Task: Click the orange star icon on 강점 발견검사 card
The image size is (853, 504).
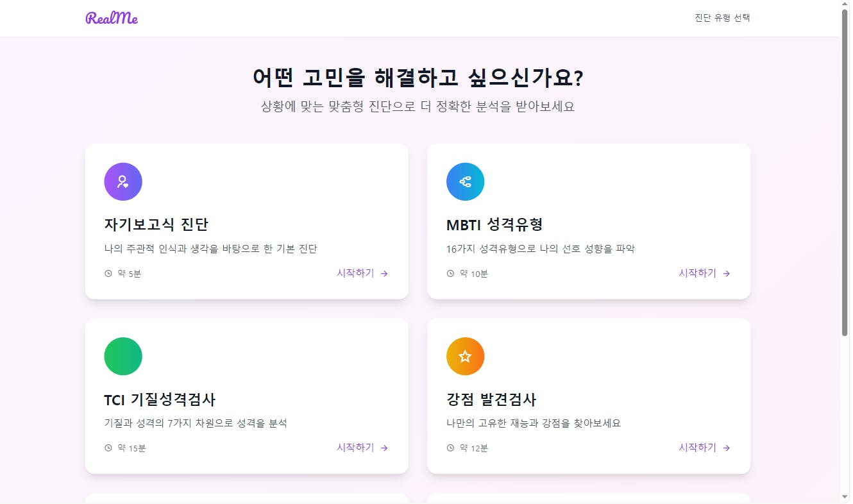Action: click(465, 356)
